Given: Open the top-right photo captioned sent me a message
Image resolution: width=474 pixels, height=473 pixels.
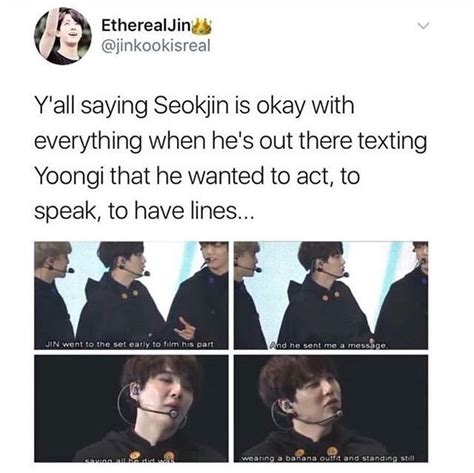Looking at the screenshot, I should pyautogui.click(x=331, y=295).
